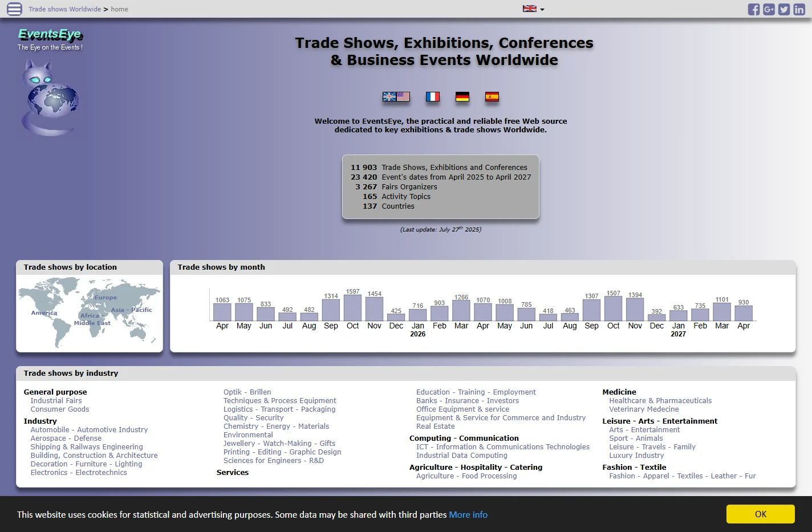Select America on the world map

tap(44, 312)
